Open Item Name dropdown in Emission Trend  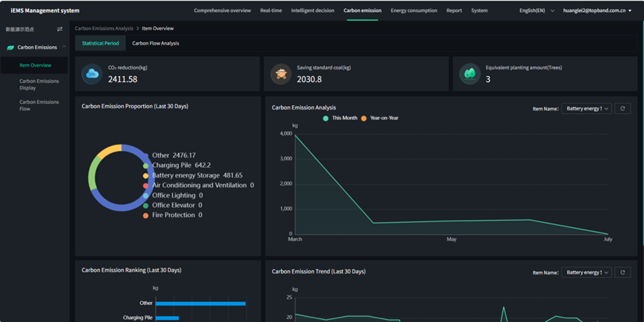pyautogui.click(x=586, y=273)
